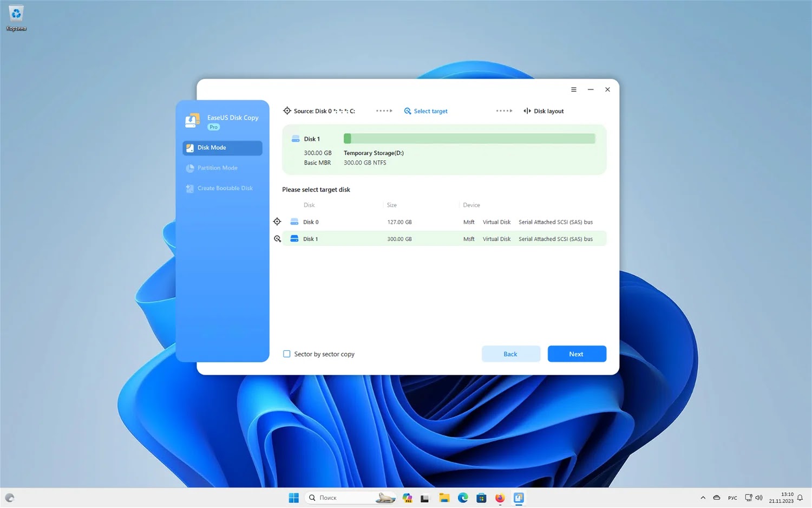Click the Back button

tap(511, 354)
